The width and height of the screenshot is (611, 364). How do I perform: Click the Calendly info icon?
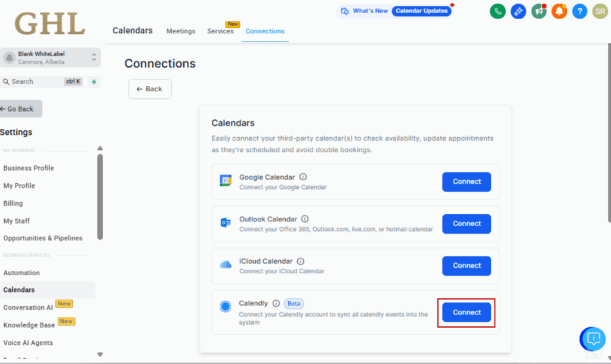pos(276,303)
